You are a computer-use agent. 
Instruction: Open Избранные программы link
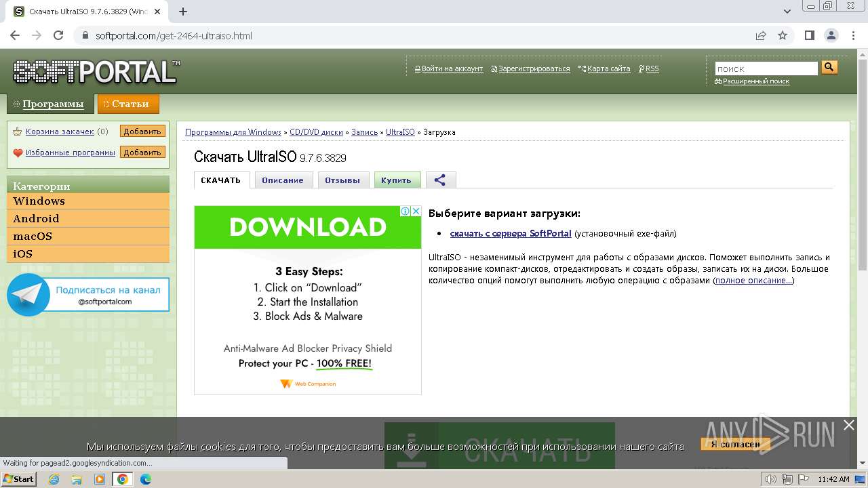[71, 152]
